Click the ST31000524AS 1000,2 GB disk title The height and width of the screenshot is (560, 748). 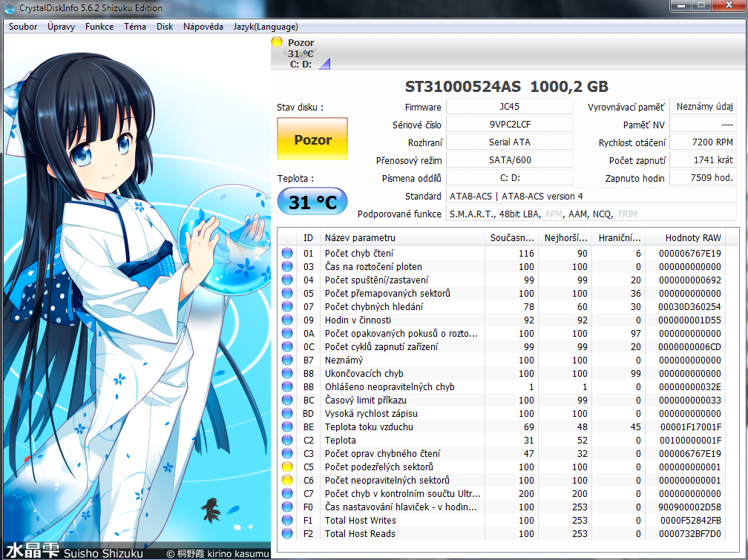pos(507,86)
